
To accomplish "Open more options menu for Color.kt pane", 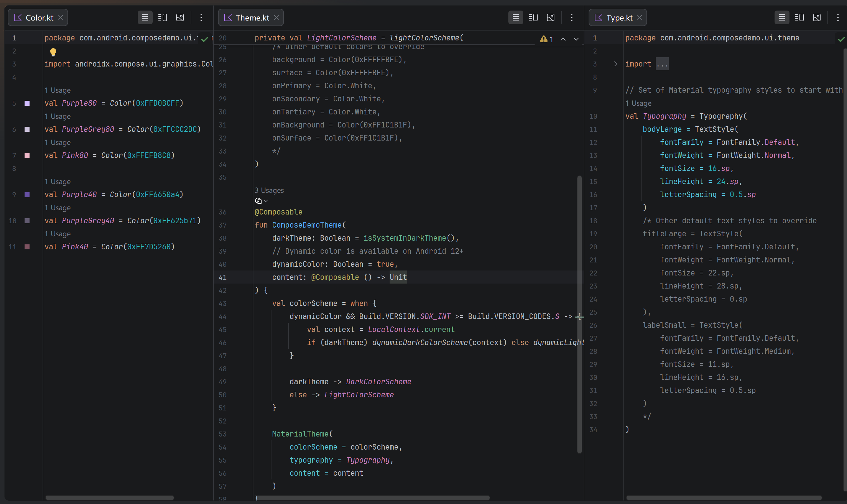I will tap(201, 17).
